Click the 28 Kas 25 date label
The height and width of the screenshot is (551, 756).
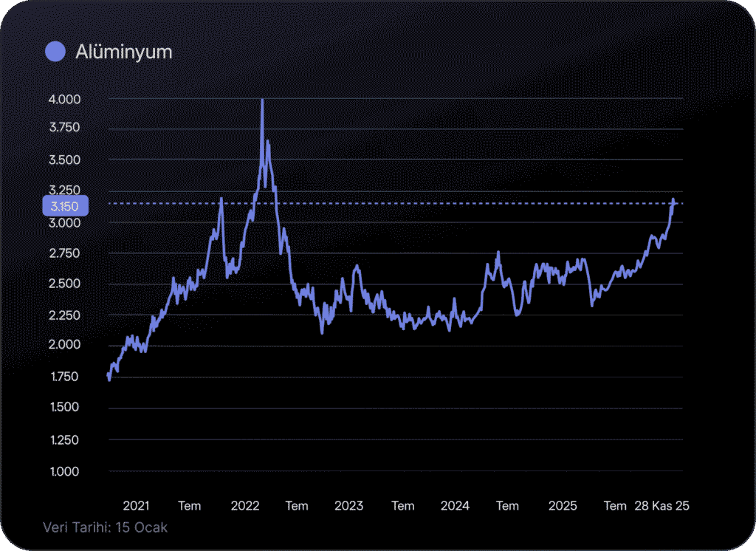662,506
